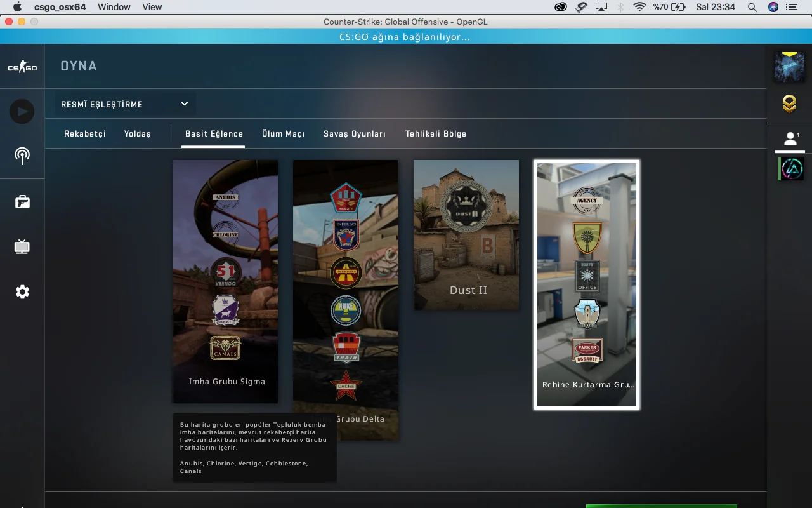Switch to the Yoldaş tab
The image size is (812, 508).
pos(138,134)
